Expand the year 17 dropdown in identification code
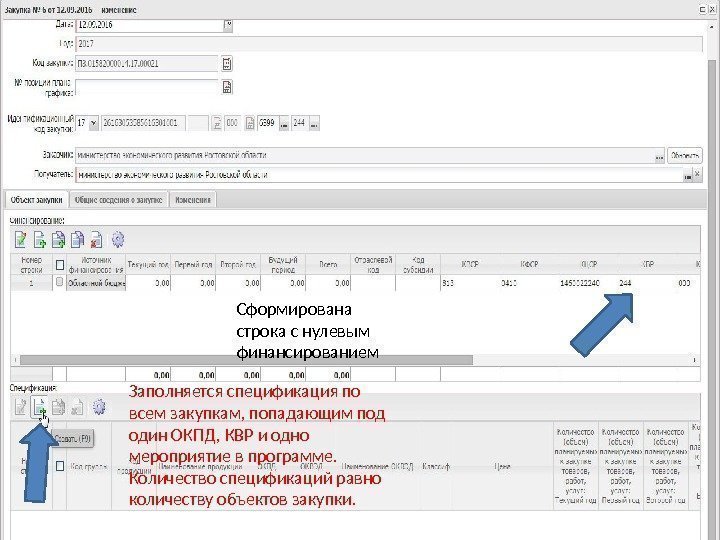Image resolution: width=720 pixels, height=540 pixels. tap(93, 123)
